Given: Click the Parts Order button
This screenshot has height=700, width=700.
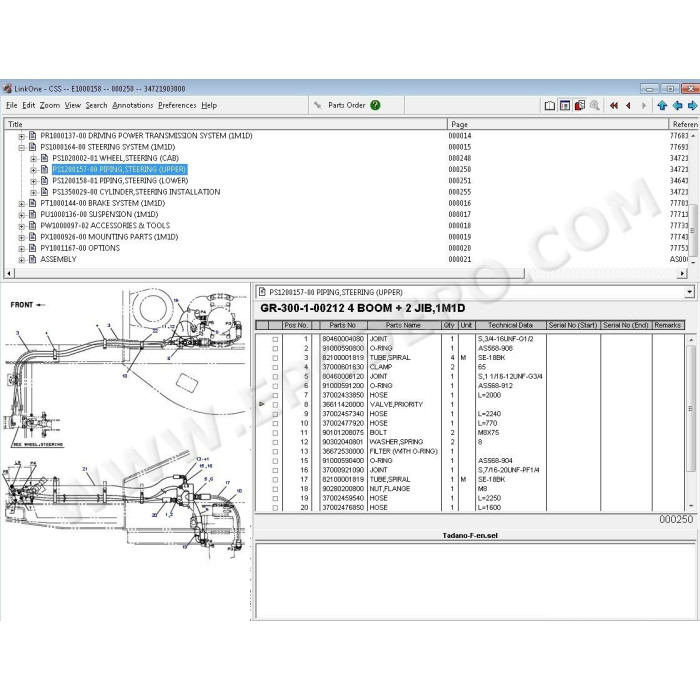Looking at the screenshot, I should (x=346, y=105).
